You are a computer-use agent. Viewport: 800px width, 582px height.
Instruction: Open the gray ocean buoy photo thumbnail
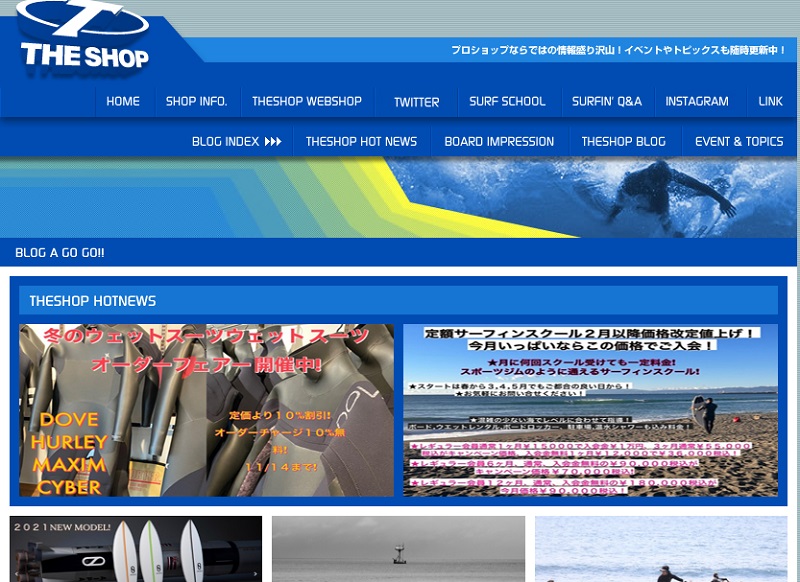(398, 549)
